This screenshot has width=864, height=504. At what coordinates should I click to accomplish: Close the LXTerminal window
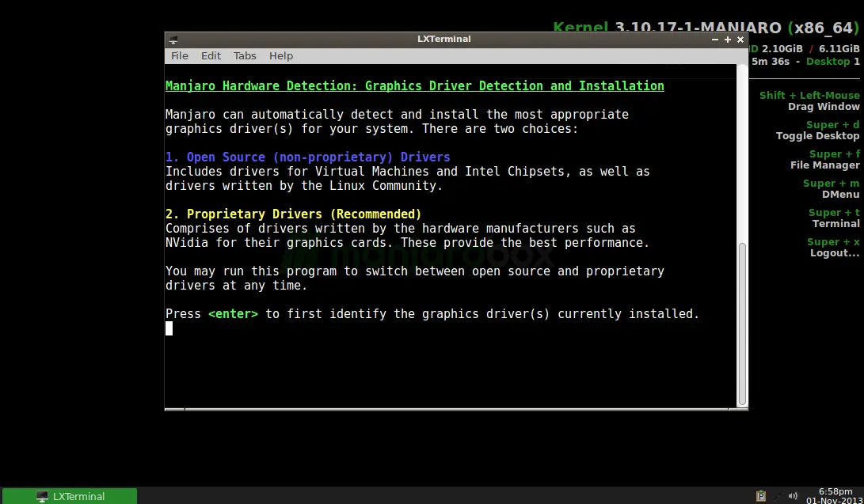740,39
